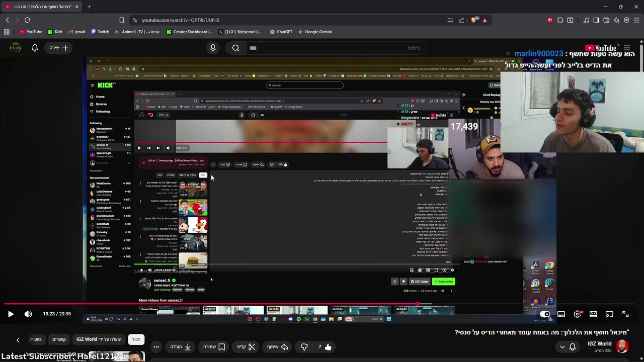
Task: Open the Twitch bookmark
Action: [100, 32]
